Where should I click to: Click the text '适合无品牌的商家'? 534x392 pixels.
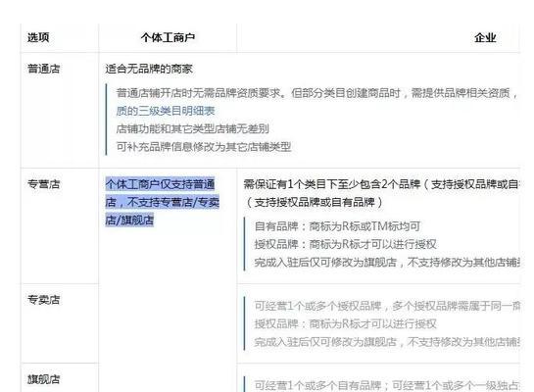pyautogui.click(x=149, y=69)
